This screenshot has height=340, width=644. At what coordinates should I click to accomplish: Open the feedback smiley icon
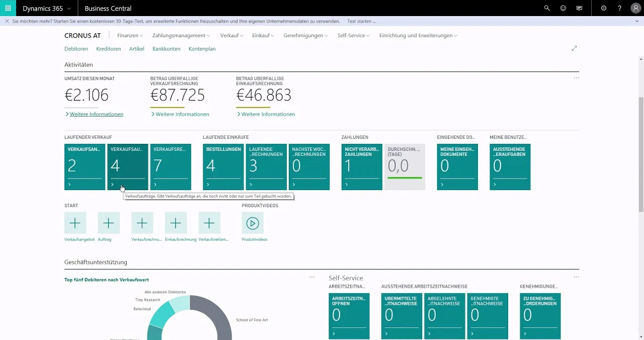coord(563,8)
